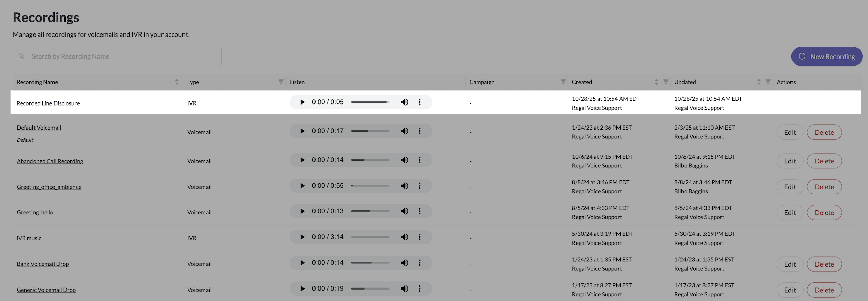
Task: Mute the IVR music audio player
Action: pyautogui.click(x=404, y=237)
